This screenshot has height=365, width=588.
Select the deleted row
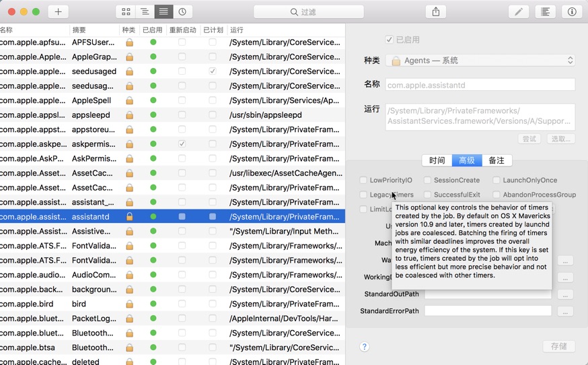tap(172, 361)
